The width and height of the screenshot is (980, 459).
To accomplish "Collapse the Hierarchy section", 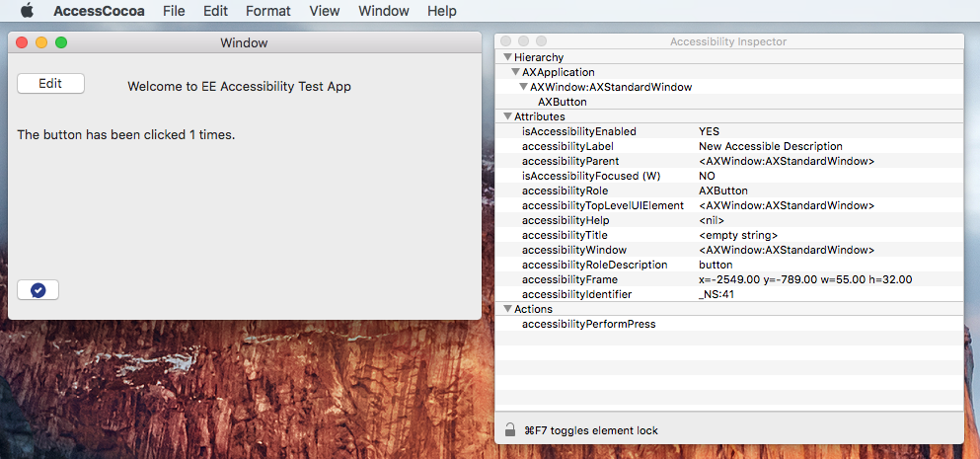I will click(507, 57).
